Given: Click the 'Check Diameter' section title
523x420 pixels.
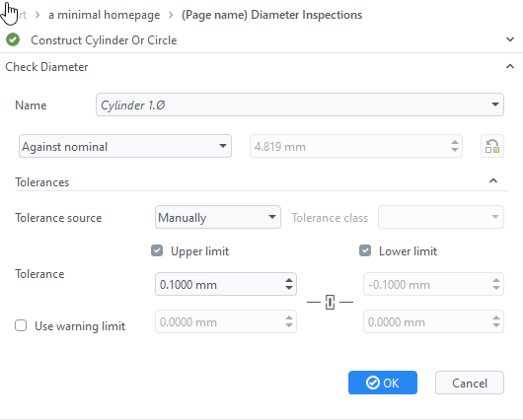Looking at the screenshot, I should tap(46, 67).
